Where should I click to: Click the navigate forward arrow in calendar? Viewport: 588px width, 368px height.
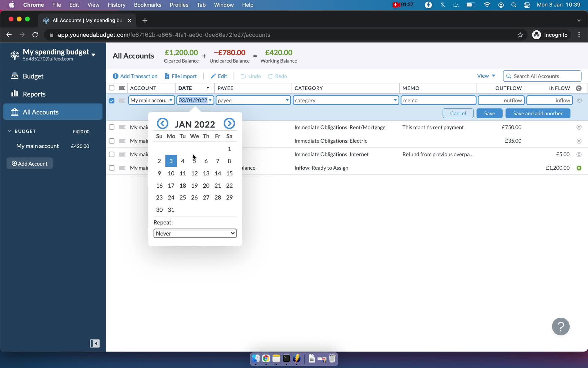pyautogui.click(x=229, y=123)
